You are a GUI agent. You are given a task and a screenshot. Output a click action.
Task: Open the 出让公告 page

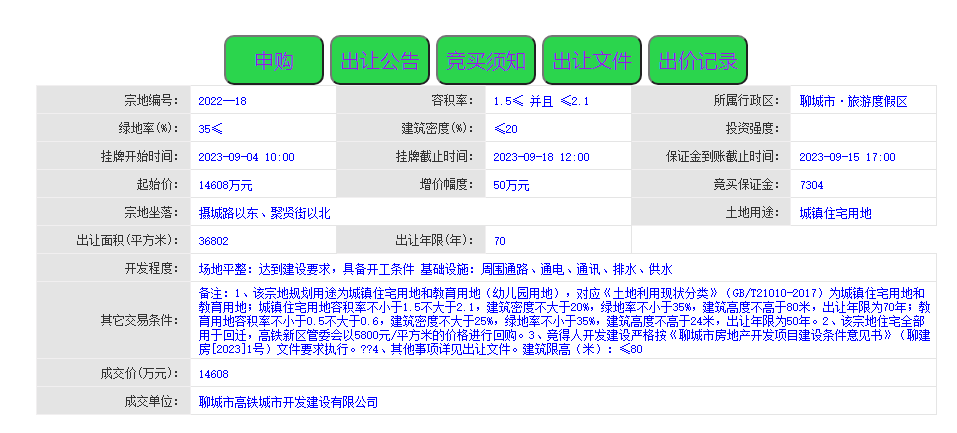click(x=380, y=60)
